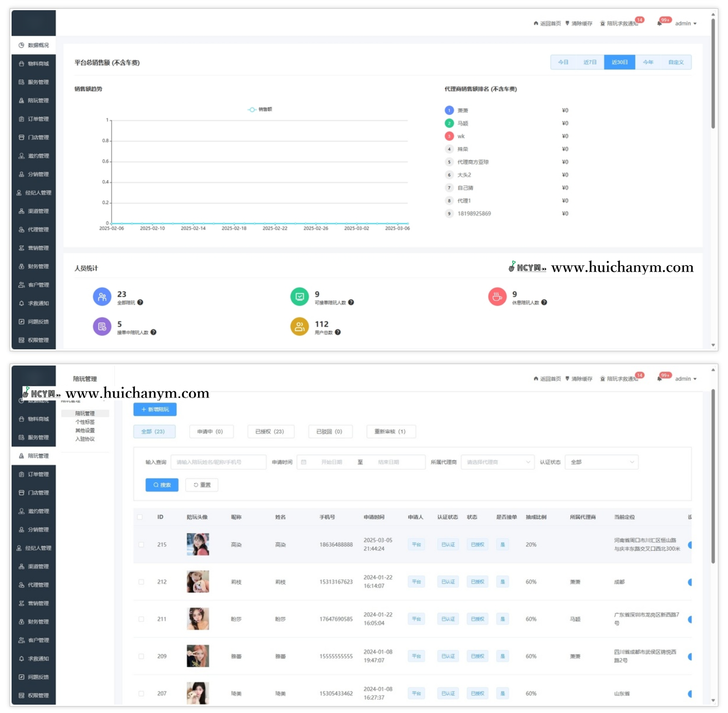728x713 pixels.
Task: Click the calendar icon in 申请时间 field
Action: (x=304, y=462)
